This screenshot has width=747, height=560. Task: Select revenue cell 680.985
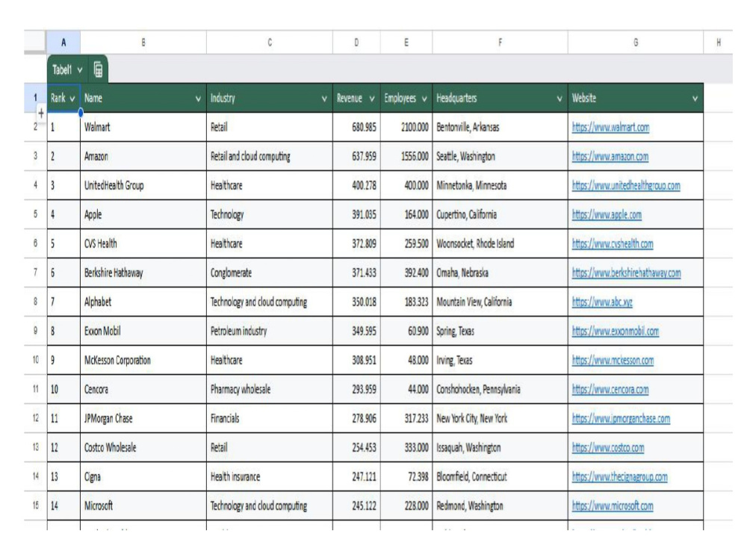[x=356, y=127]
